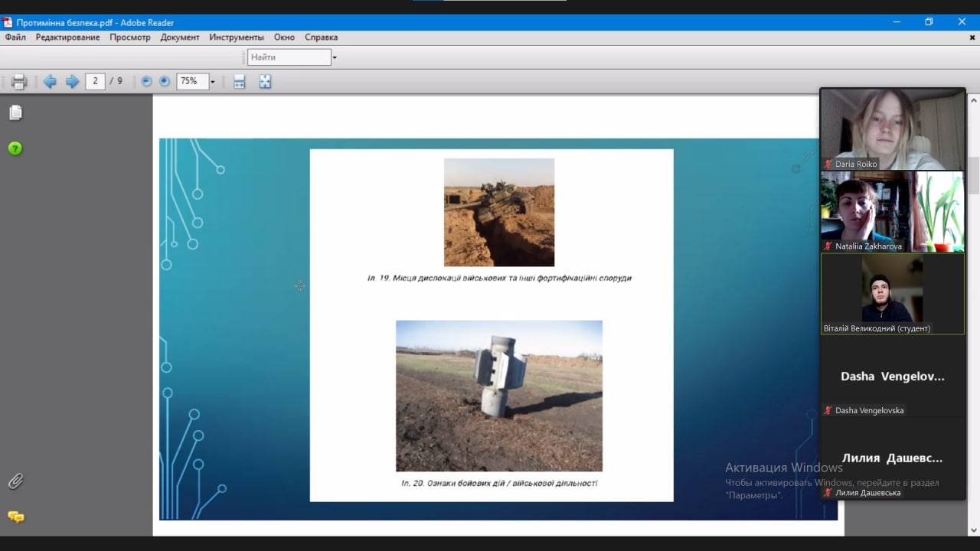Open the Pages panel in left sidebar
The height and width of the screenshot is (551, 980).
(x=15, y=113)
